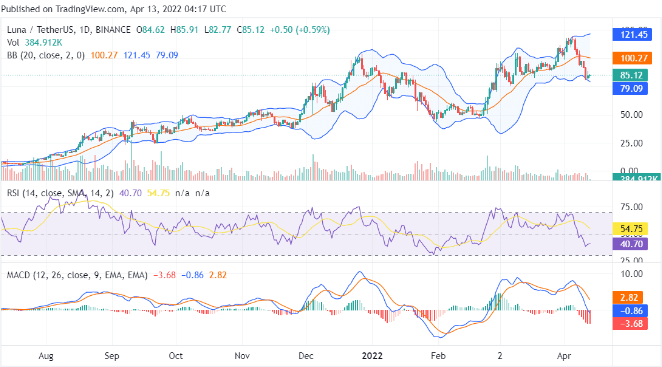Screen dimensions: 662x367
Task: Click the red -3.68 MACD axis label
Action: click(x=630, y=324)
